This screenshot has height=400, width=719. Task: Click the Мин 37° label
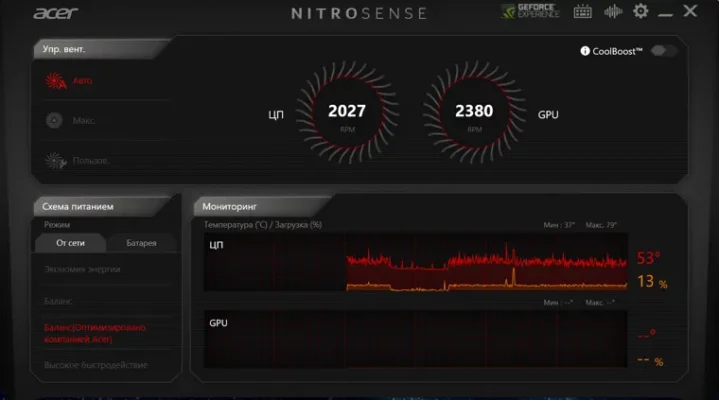pyautogui.click(x=559, y=225)
